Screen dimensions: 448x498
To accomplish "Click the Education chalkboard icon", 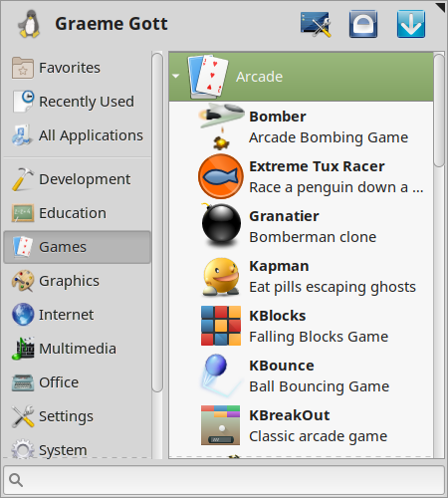I will coord(23,213).
